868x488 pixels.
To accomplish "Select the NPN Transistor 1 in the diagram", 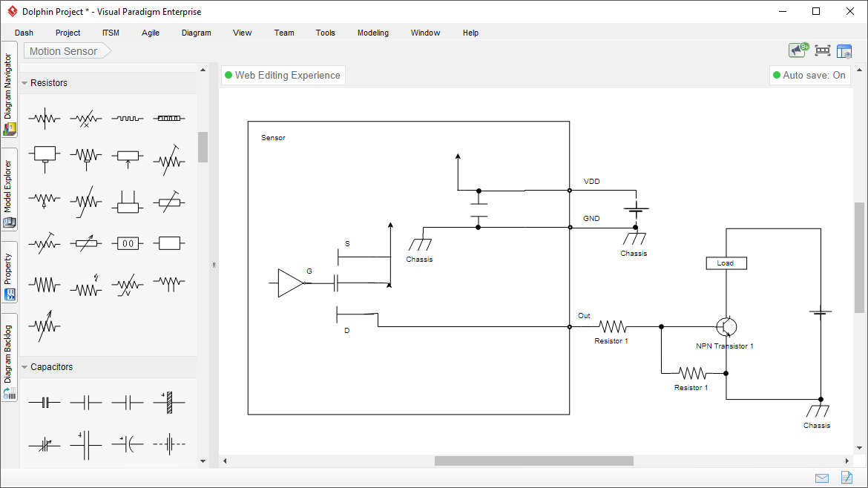I will 726,326.
